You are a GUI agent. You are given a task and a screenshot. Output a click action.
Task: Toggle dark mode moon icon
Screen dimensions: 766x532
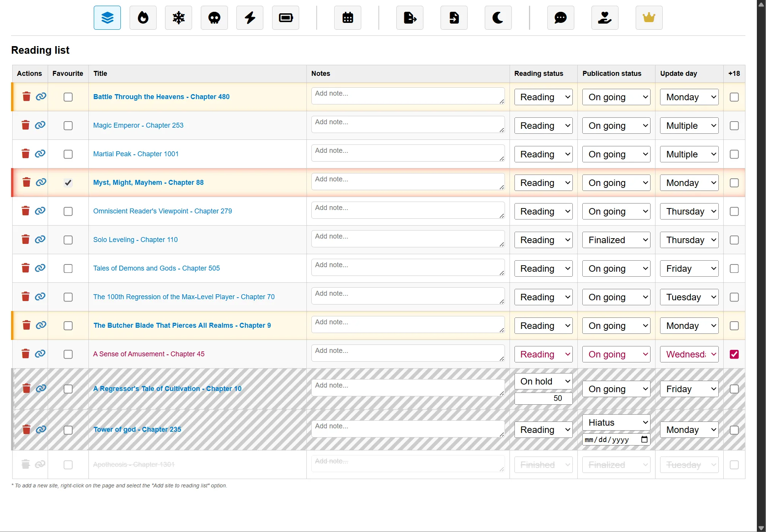498,18
